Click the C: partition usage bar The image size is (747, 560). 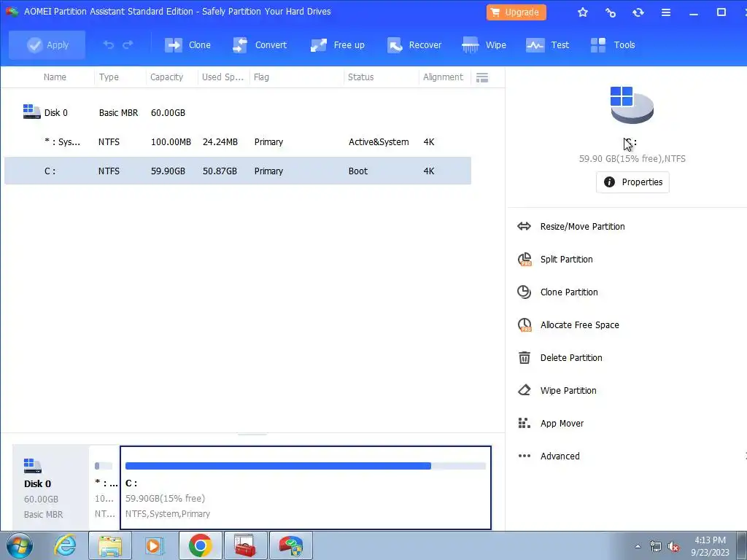pyautogui.click(x=306, y=466)
